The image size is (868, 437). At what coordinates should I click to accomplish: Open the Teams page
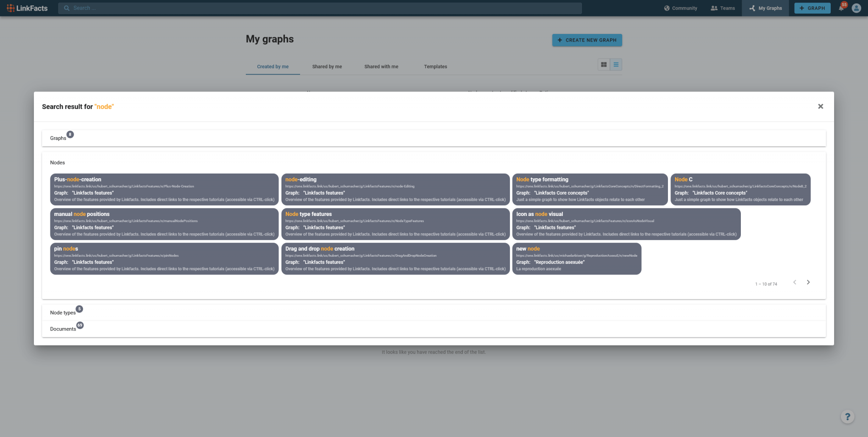click(723, 8)
